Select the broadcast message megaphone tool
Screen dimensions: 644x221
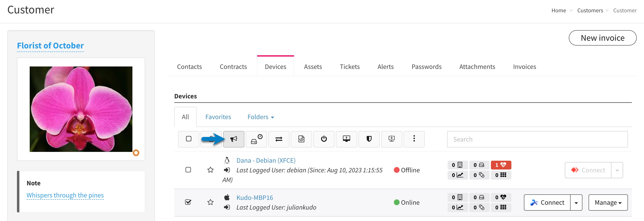(x=234, y=139)
